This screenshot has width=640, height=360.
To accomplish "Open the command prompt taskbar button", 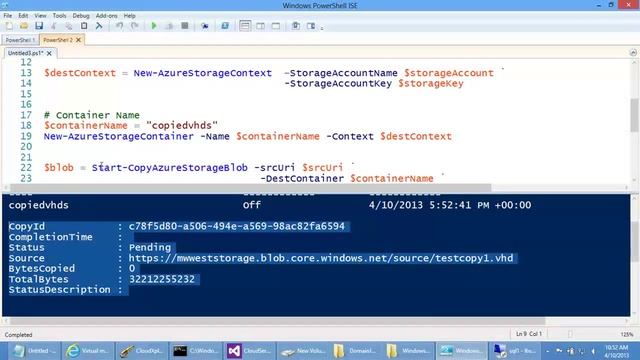I will coord(196,351).
